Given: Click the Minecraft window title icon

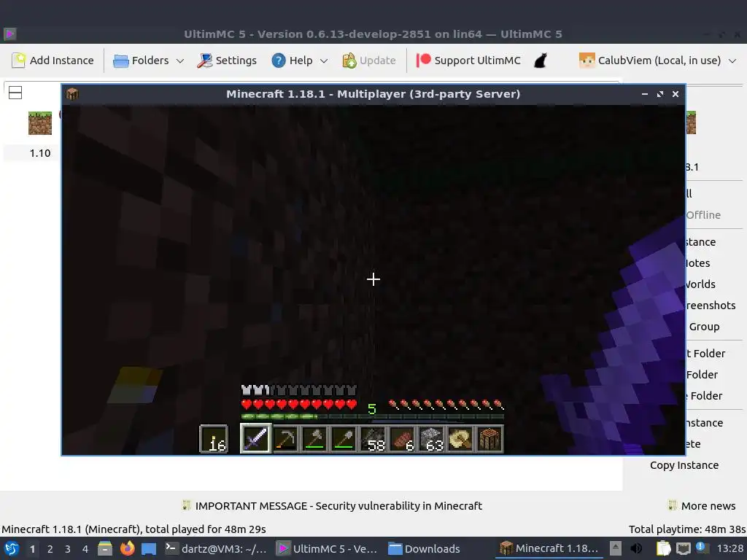Looking at the screenshot, I should pyautogui.click(x=72, y=94).
